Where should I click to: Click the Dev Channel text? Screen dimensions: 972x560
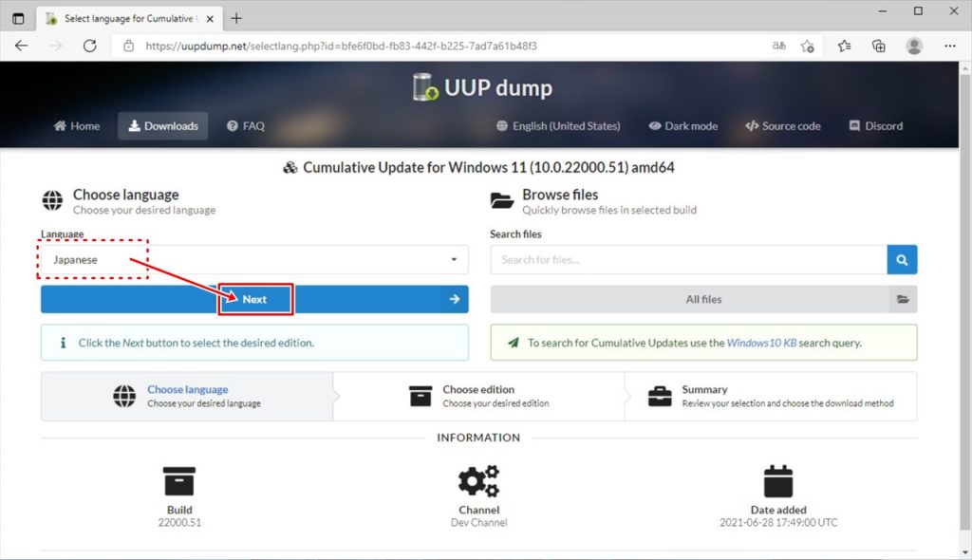[x=478, y=523]
